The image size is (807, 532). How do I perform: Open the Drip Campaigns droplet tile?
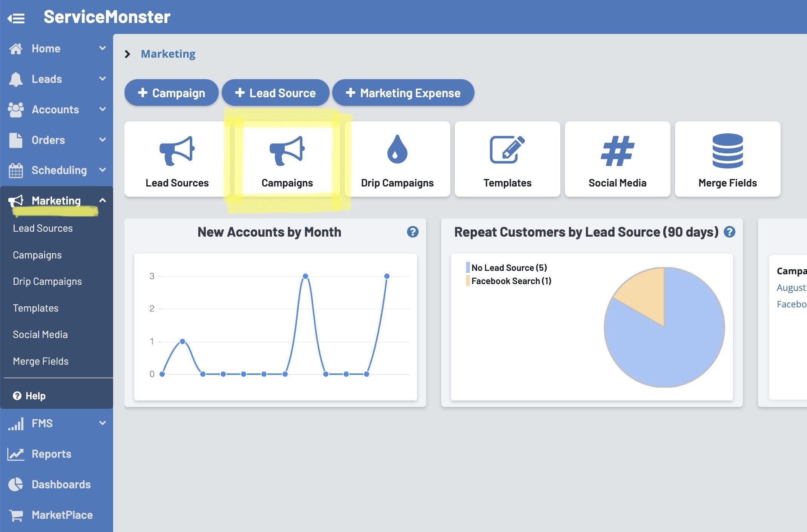point(397,159)
